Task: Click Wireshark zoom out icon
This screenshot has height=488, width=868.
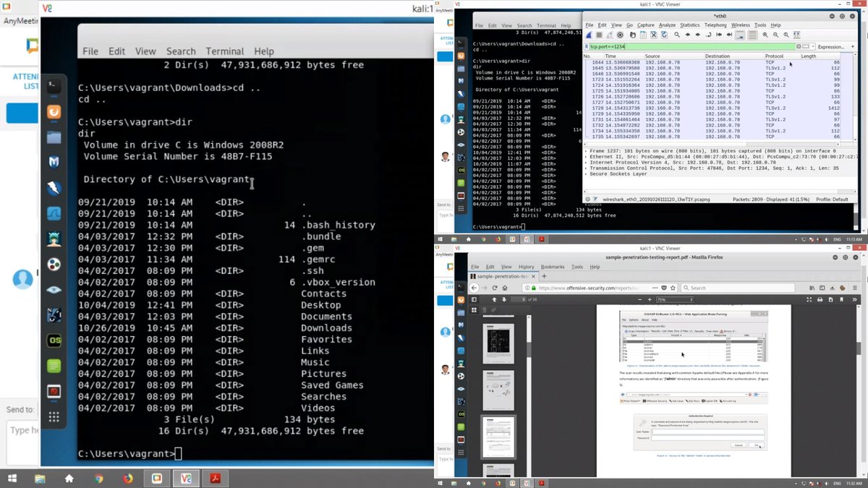Action: [x=775, y=35]
